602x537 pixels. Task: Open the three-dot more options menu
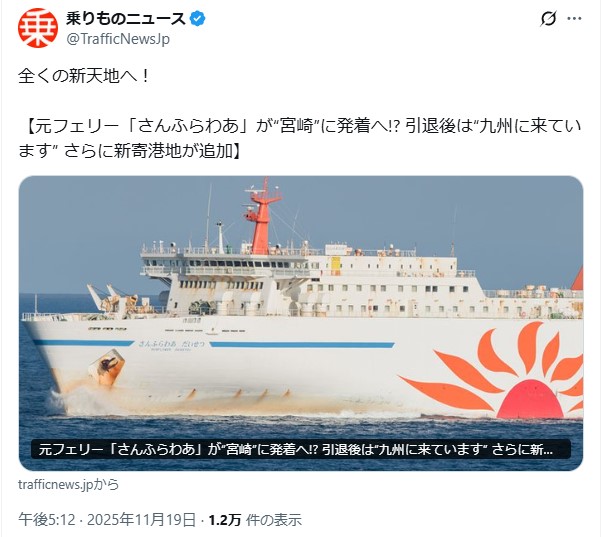point(574,18)
